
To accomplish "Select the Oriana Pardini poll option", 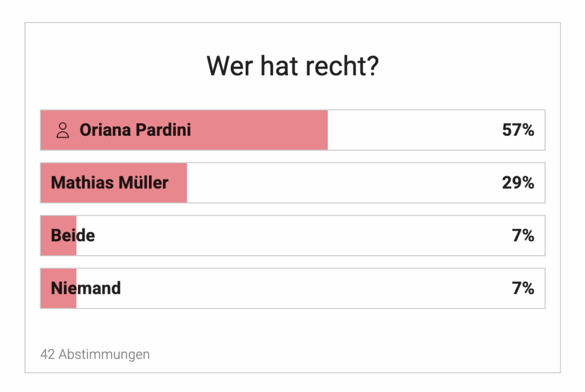I will (x=293, y=130).
